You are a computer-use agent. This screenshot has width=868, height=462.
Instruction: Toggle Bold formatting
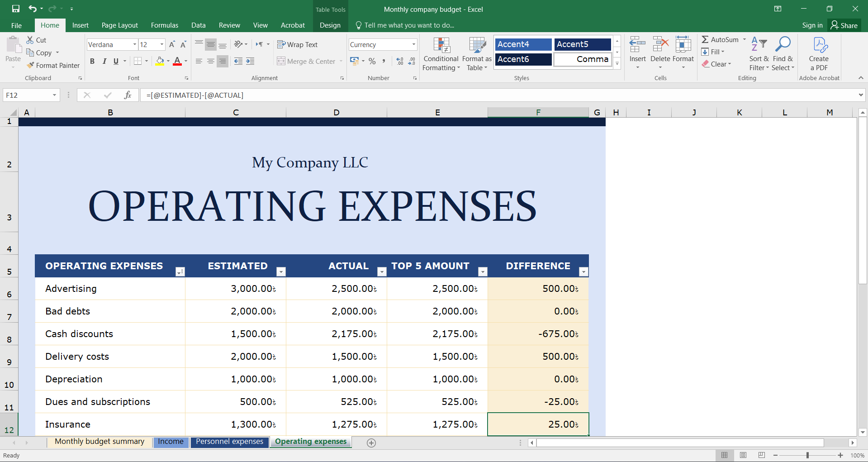pos(92,61)
